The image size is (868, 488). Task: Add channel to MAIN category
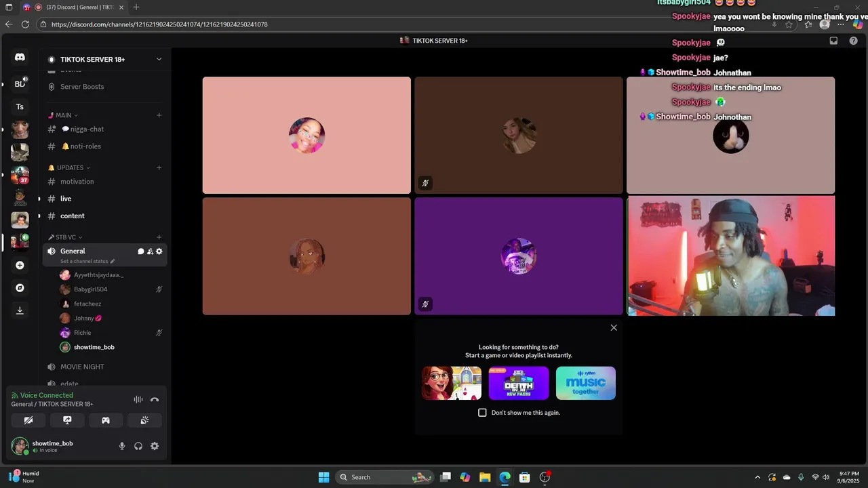pos(159,115)
